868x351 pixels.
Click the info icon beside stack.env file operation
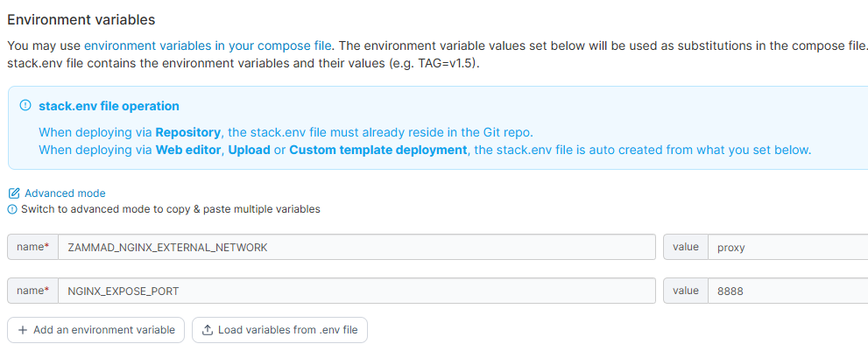coord(25,106)
